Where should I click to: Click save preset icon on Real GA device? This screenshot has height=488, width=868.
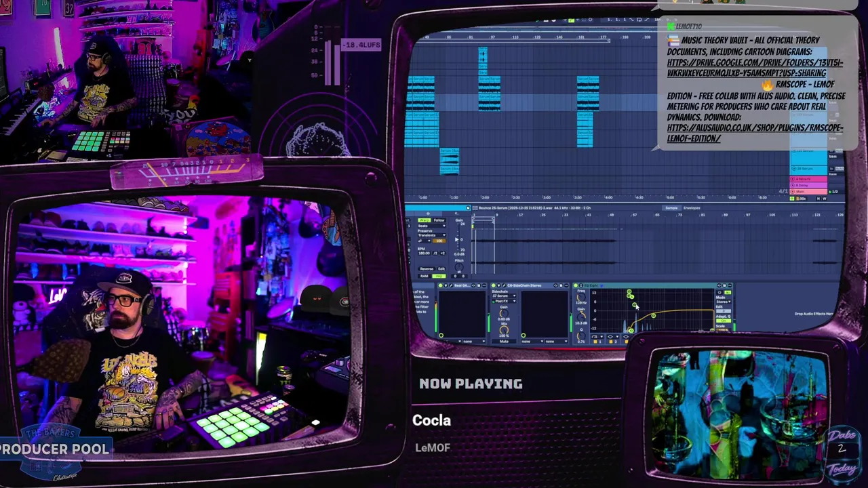479,285
